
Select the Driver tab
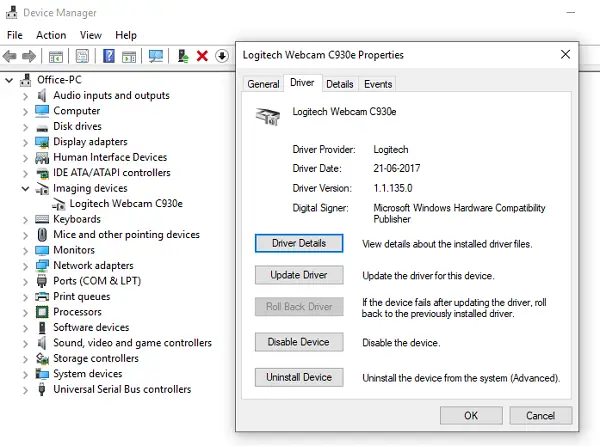tap(302, 83)
